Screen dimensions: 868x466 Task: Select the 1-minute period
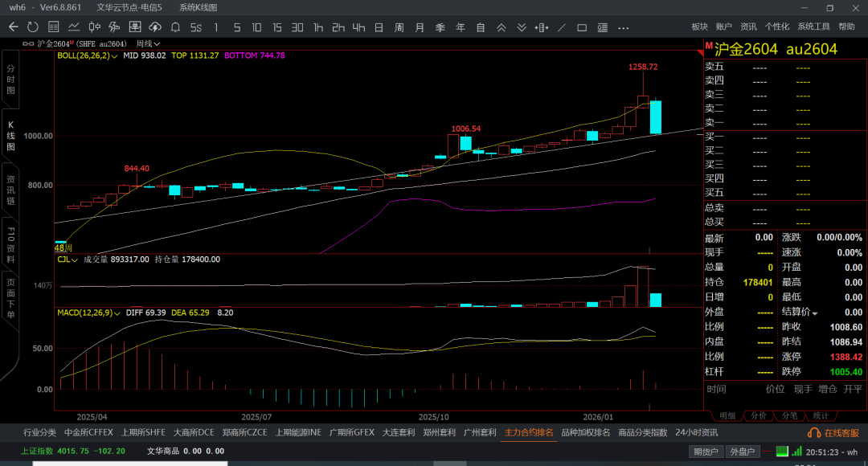click(x=216, y=27)
